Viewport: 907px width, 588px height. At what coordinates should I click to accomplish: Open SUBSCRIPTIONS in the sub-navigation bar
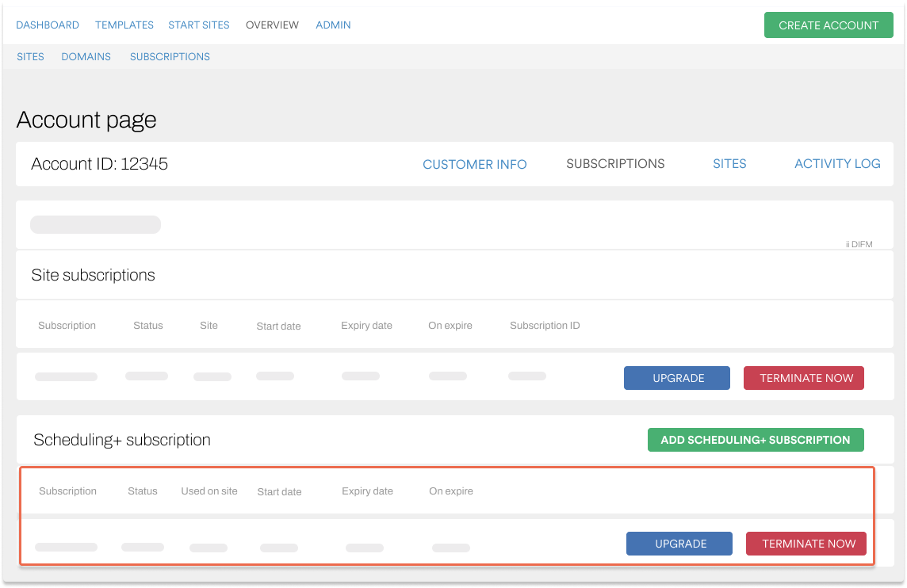[x=170, y=57]
